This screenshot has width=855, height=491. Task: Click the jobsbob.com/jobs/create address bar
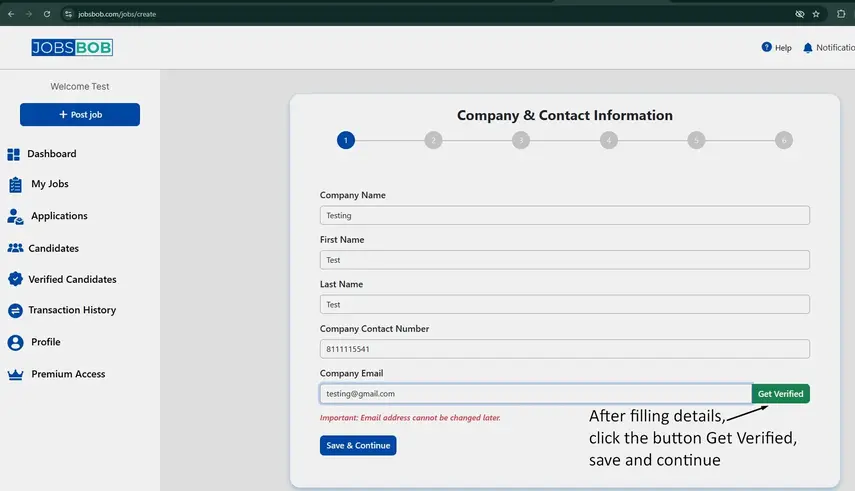[117, 14]
